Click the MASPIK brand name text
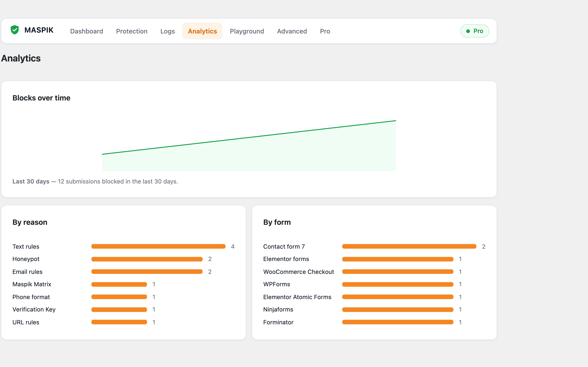The width and height of the screenshot is (588, 367). point(39,30)
